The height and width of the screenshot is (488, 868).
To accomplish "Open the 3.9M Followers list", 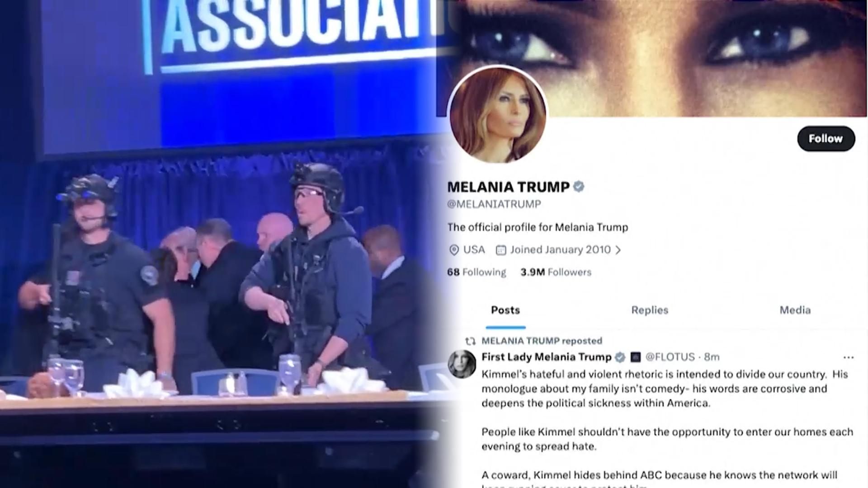I will pos(556,272).
